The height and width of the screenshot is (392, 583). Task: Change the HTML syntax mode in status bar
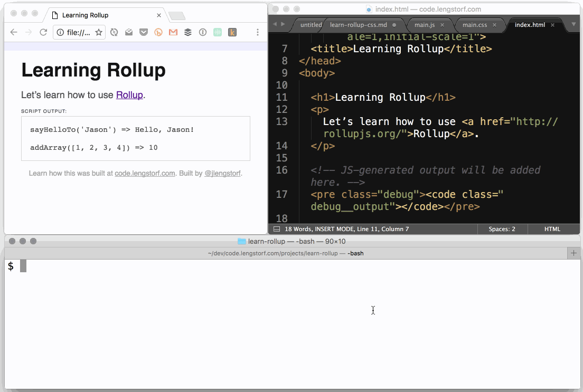click(552, 228)
